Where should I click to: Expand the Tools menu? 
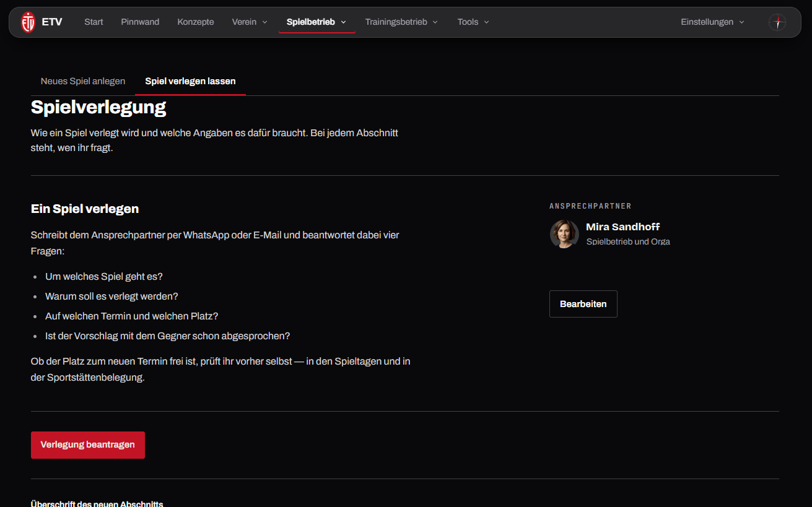(473, 22)
